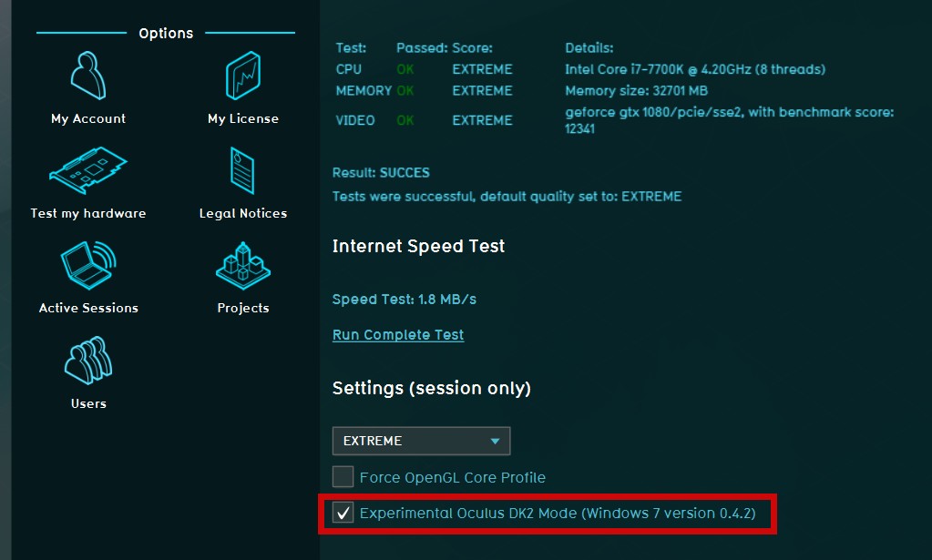Click the Run Complete Test link
Viewport: 932px width, 560px height.
398,335
